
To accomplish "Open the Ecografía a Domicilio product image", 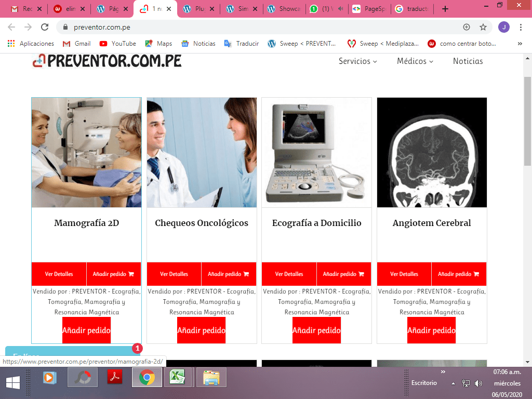I will tap(316, 152).
